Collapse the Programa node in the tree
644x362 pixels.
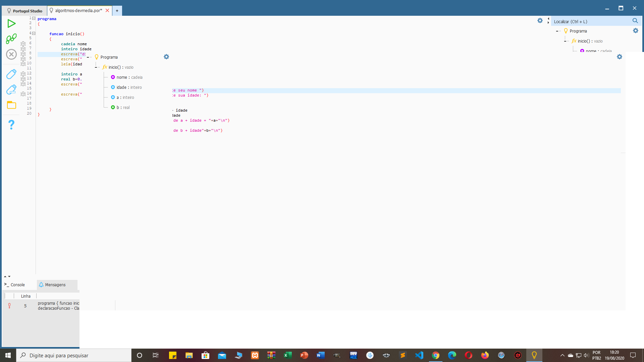(558, 31)
